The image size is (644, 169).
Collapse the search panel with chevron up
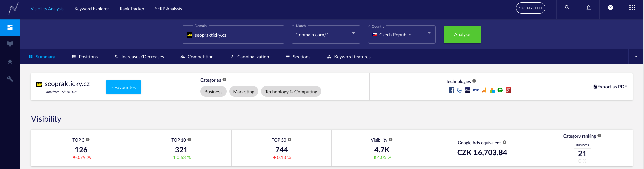click(636, 57)
